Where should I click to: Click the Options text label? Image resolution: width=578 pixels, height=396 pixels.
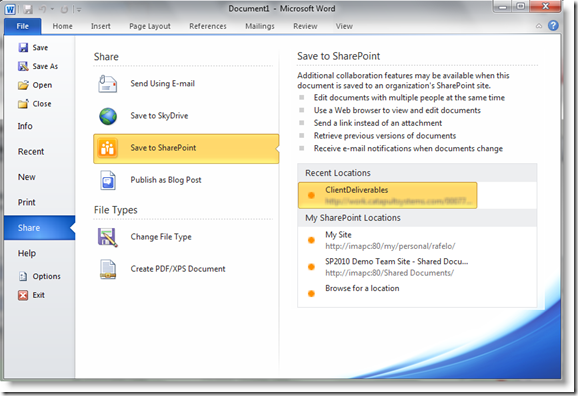(46, 276)
